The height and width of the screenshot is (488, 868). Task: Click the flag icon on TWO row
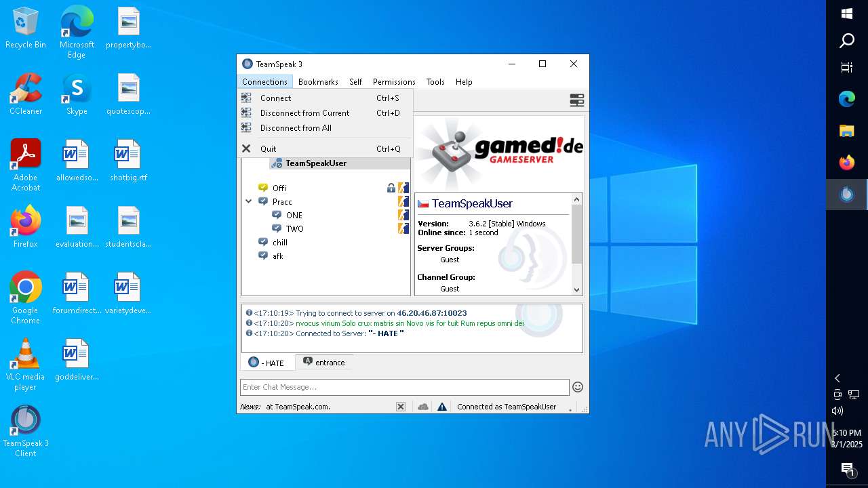click(403, 228)
